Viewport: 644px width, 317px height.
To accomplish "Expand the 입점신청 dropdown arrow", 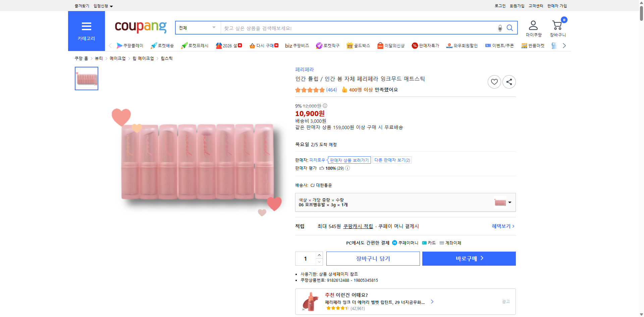I will pos(112,6).
